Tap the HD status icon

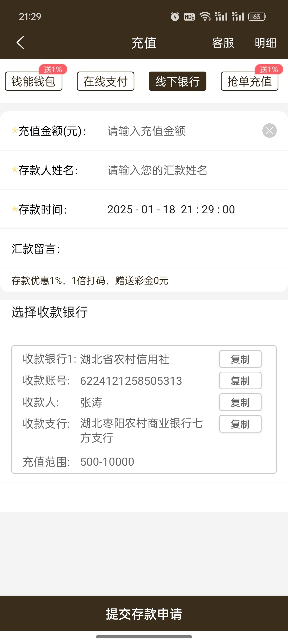tap(189, 17)
